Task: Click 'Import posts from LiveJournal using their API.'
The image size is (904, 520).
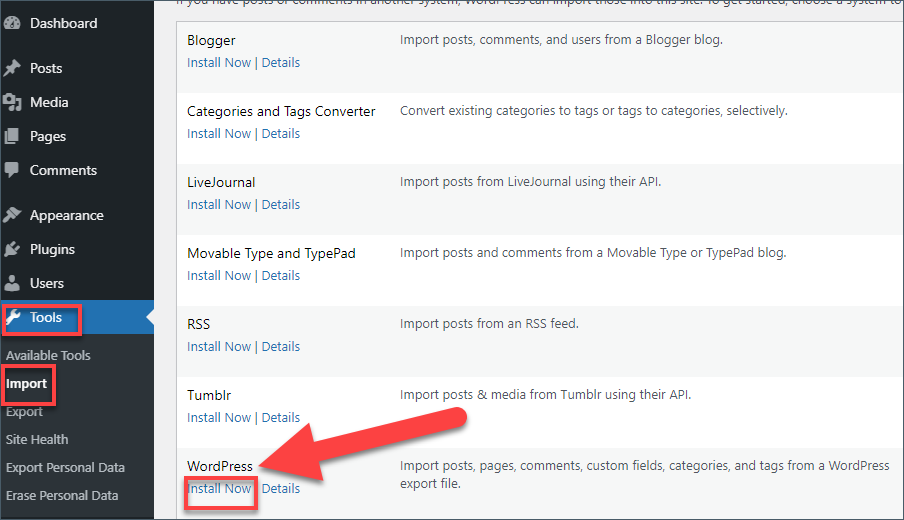Action: tap(530, 182)
